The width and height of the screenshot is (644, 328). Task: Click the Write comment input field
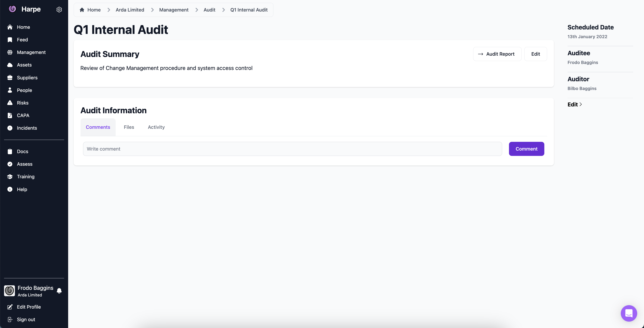(x=292, y=149)
